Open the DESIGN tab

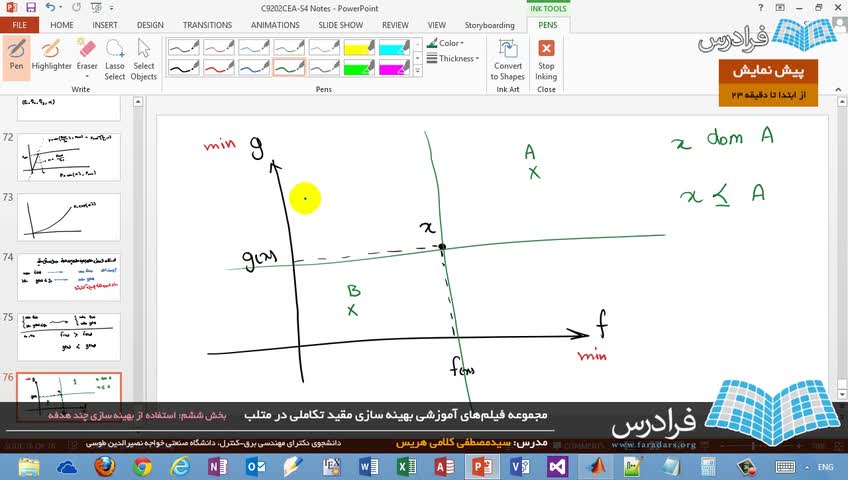[x=150, y=25]
